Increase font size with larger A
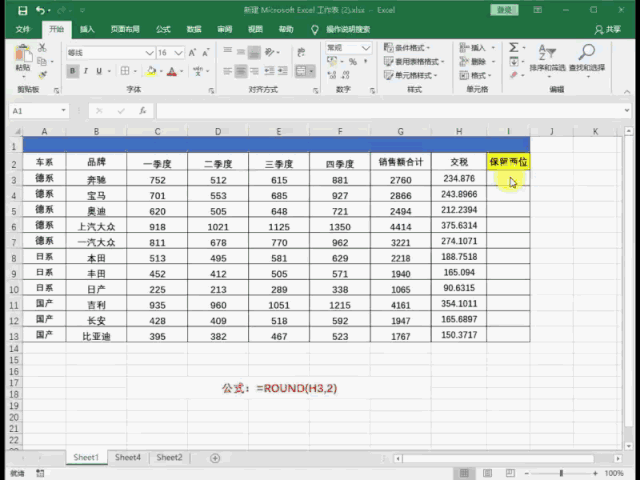This screenshot has height=480, width=640. [192, 52]
